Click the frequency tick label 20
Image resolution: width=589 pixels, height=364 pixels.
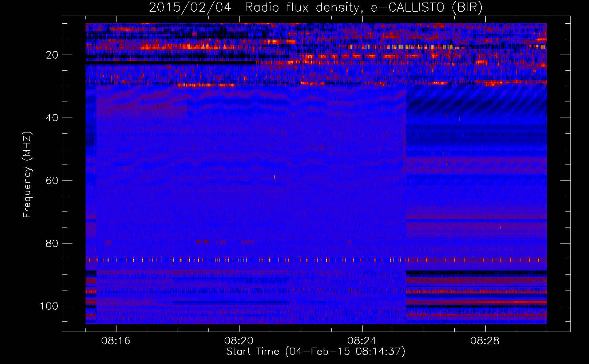52,55
